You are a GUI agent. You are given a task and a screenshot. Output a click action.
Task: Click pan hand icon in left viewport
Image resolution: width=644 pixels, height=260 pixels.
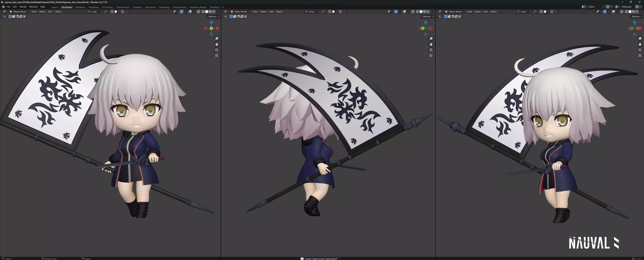pos(216,44)
